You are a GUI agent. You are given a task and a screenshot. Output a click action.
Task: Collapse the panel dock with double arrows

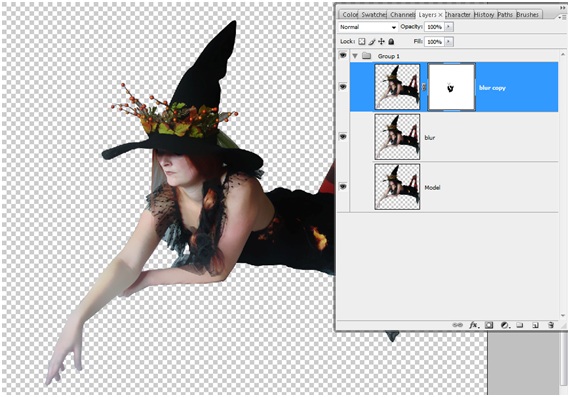click(x=563, y=7)
